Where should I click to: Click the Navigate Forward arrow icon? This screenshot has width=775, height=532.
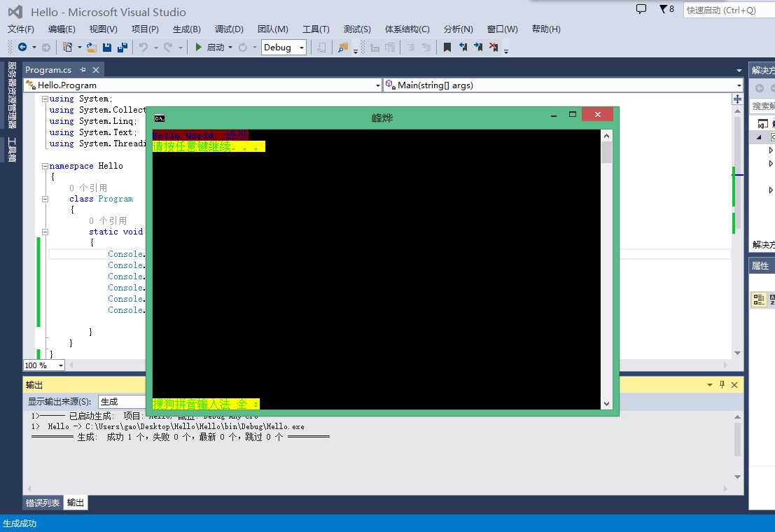point(46,48)
